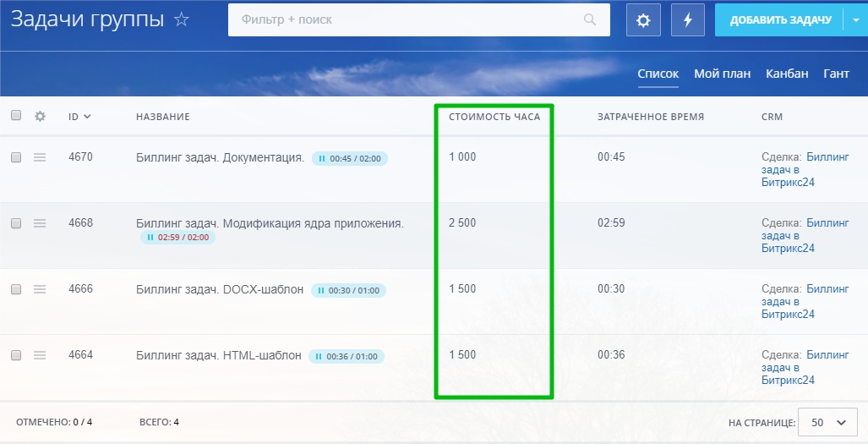The height and width of the screenshot is (444, 868).
Task: Click the star icon beside Задачи группы
Action: pyautogui.click(x=182, y=19)
